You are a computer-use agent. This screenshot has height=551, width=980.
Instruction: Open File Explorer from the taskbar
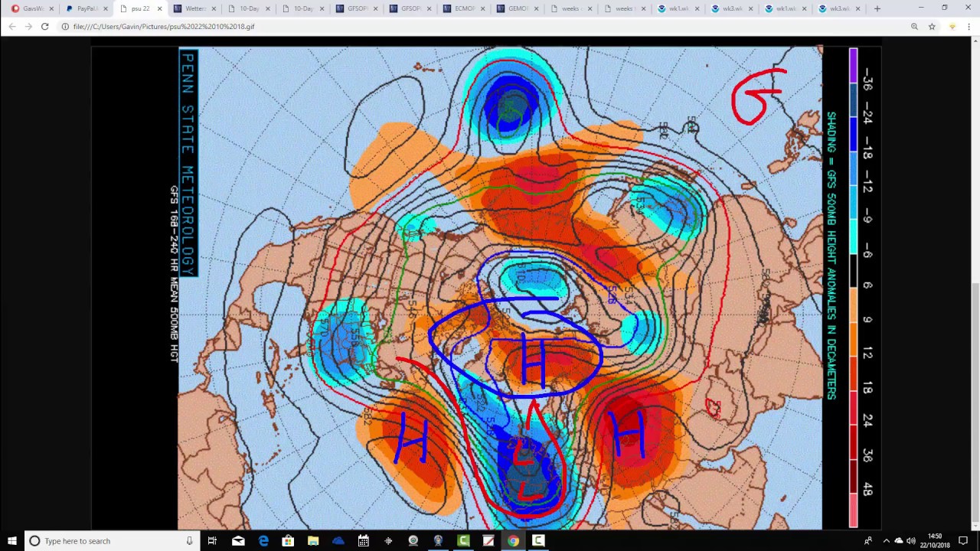[313, 541]
